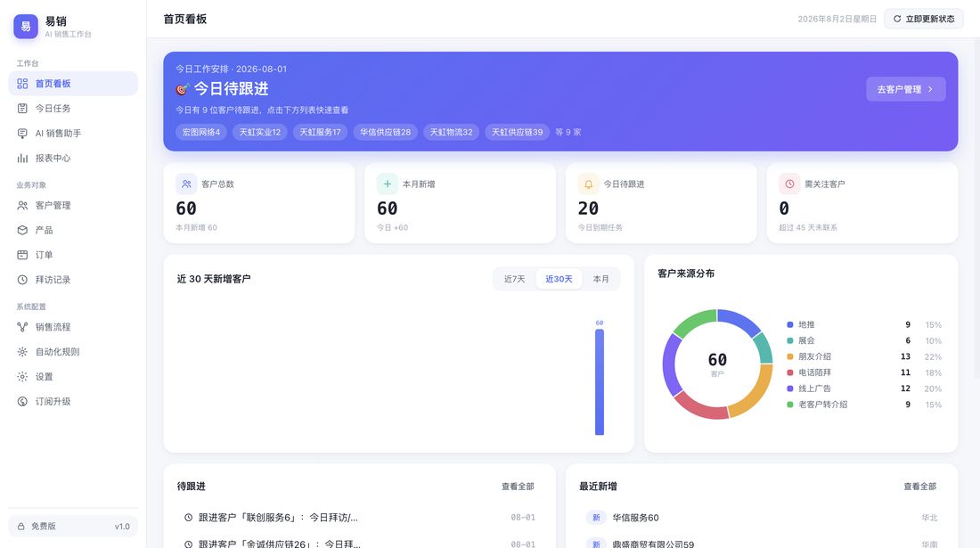980x548 pixels.
Task: Open 产品 box icon in sidebar
Action: [x=22, y=230]
